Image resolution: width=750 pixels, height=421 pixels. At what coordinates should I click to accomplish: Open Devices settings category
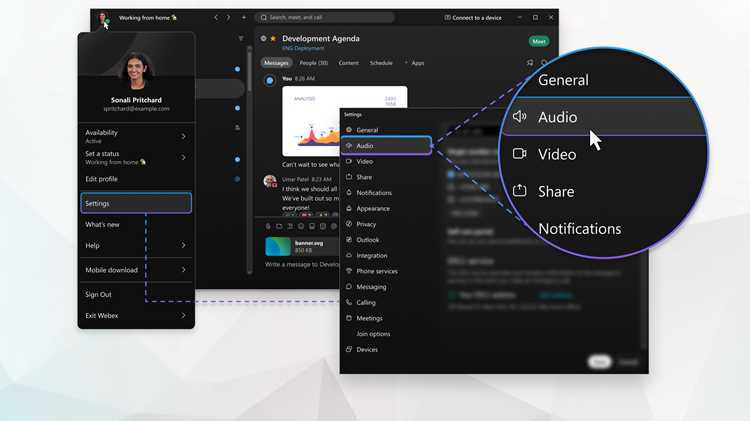[386, 350]
